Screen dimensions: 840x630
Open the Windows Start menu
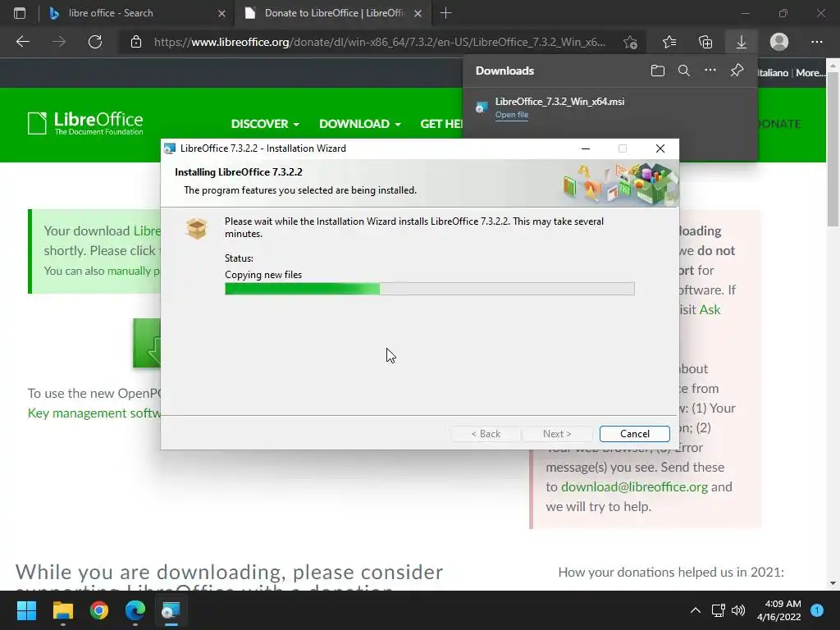[26, 610]
